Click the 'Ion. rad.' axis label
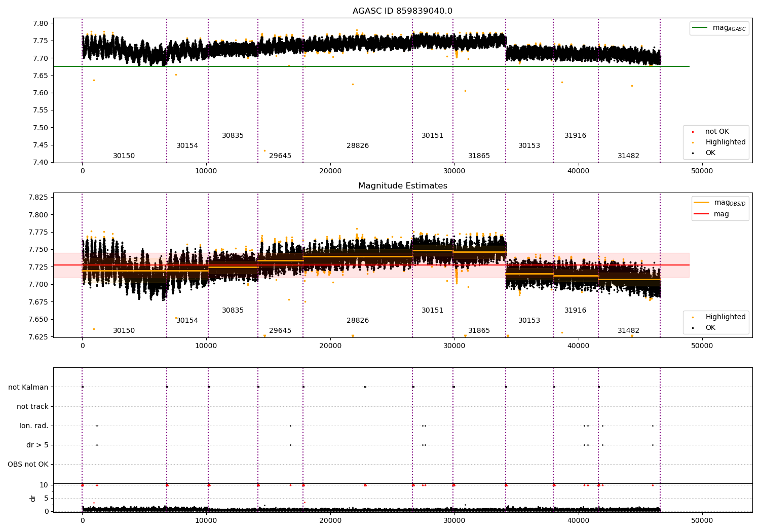This screenshot has width=760, height=532. (34, 426)
